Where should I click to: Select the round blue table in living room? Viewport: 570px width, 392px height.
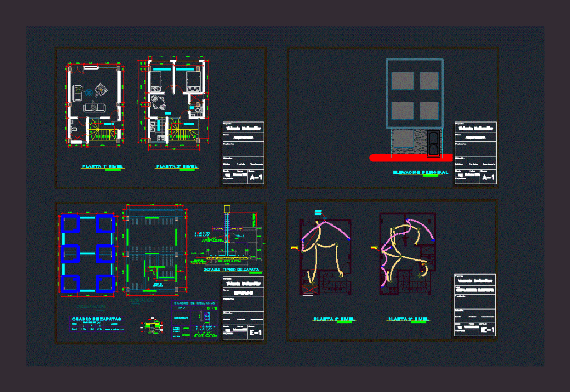point(89,93)
